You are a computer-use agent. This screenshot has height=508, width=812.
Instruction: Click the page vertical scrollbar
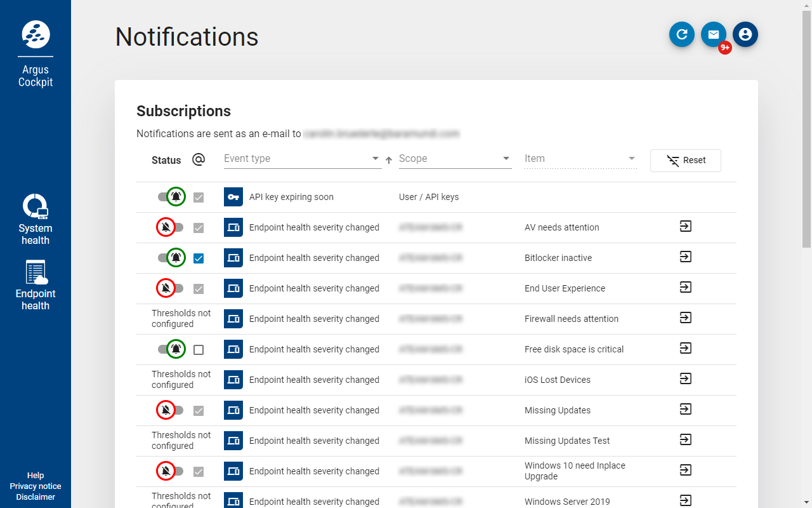pyautogui.click(x=806, y=127)
